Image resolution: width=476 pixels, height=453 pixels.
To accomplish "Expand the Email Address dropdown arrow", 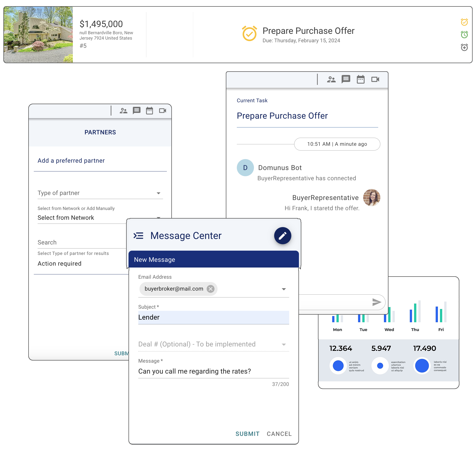I will tap(284, 289).
